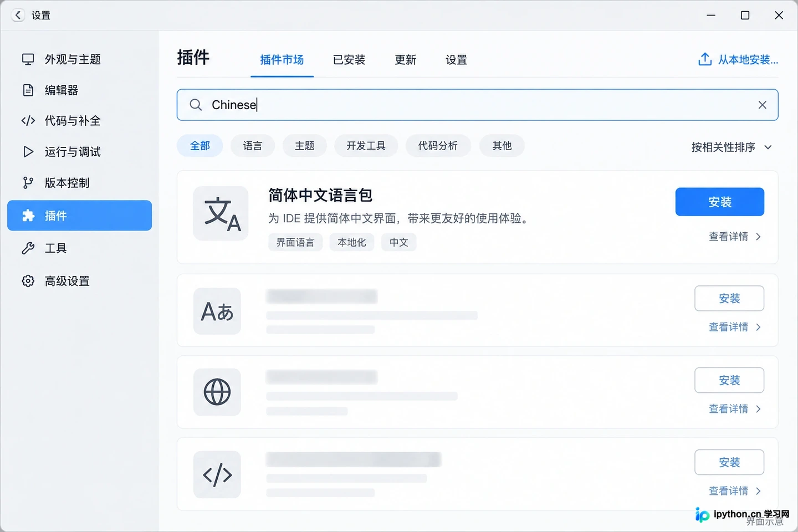Minimize the 设置 window
This screenshot has height=532, width=798.
click(711, 15)
